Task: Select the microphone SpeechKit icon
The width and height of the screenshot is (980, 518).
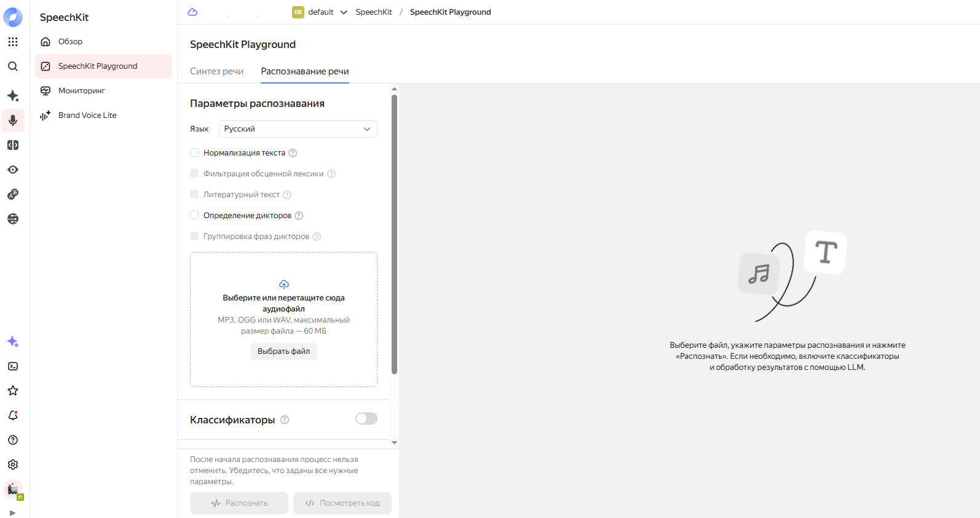Action: (x=13, y=120)
